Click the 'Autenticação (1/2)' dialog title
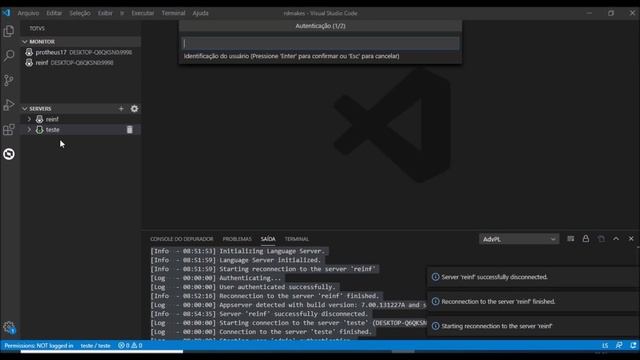The height and width of the screenshot is (360, 640). click(x=320, y=26)
